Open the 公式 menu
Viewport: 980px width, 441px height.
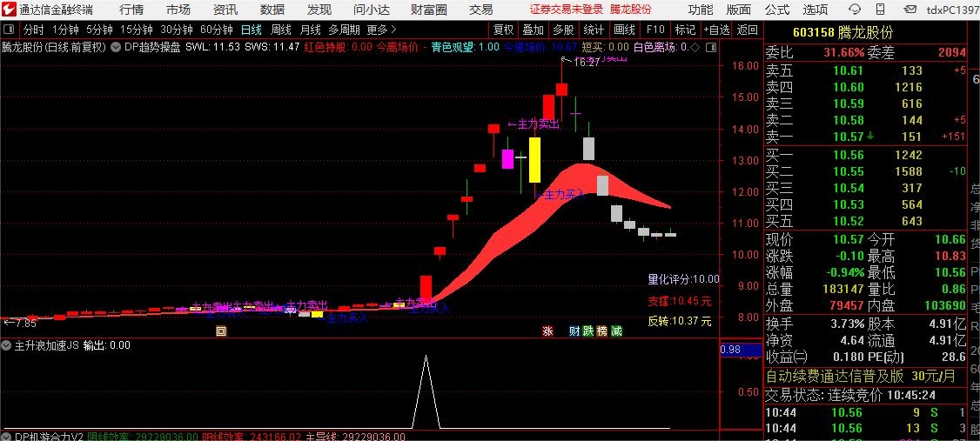(x=777, y=10)
